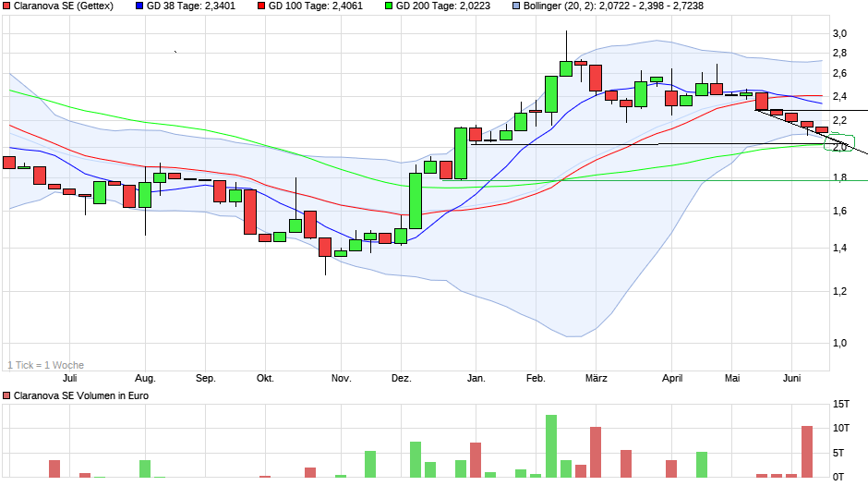Click the Claranova SE (Gettex) legend swatch
The height and width of the screenshot is (486, 868).
[x=7, y=6]
